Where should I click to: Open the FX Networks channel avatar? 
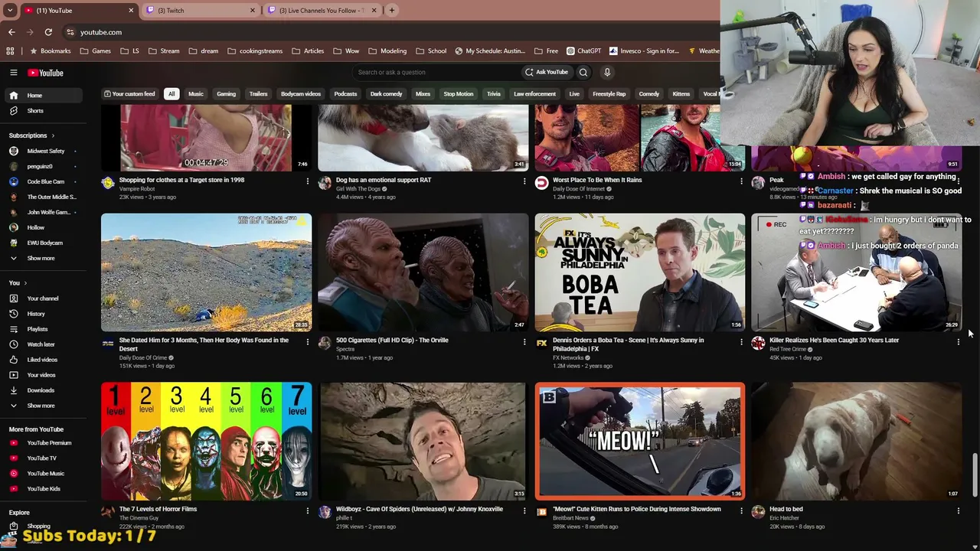pyautogui.click(x=541, y=343)
